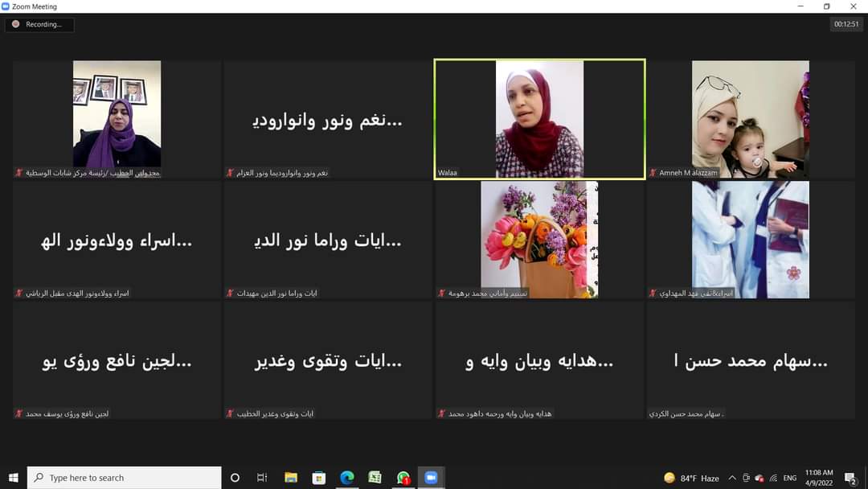Open WhatsApp from the taskbar
868x489 pixels.
(403, 478)
